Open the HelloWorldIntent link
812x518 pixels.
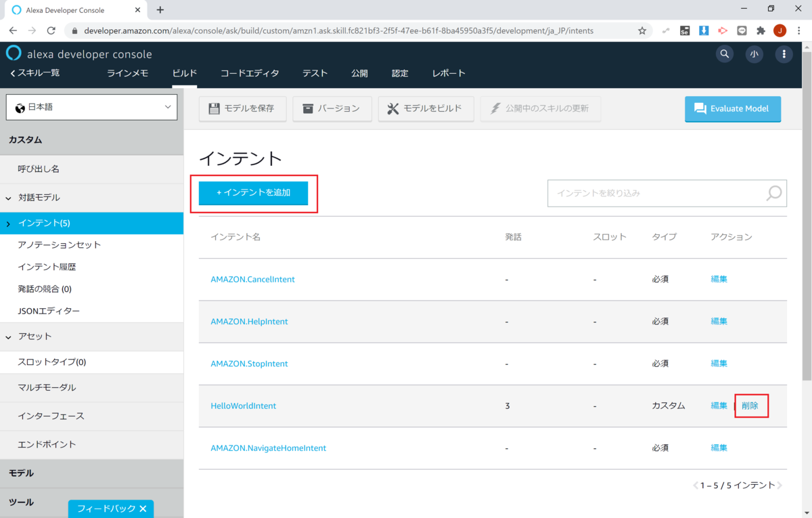[x=243, y=406]
